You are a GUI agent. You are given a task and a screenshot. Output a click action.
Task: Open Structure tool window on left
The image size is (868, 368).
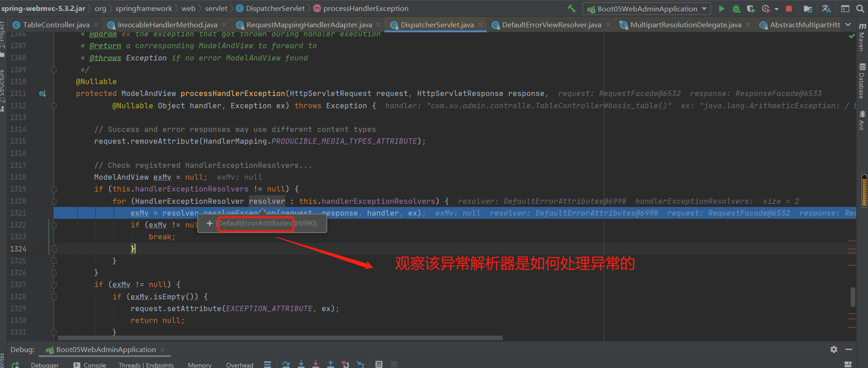click(x=3, y=90)
